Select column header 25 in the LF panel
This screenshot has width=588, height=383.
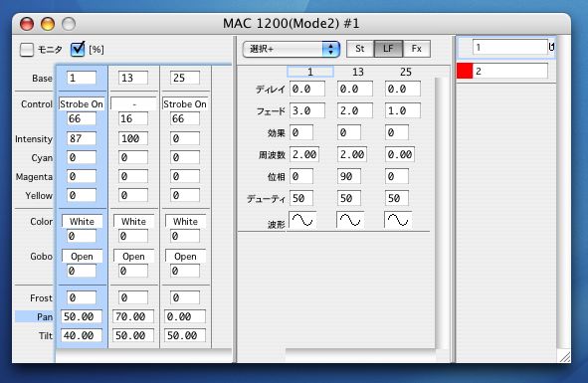click(406, 72)
